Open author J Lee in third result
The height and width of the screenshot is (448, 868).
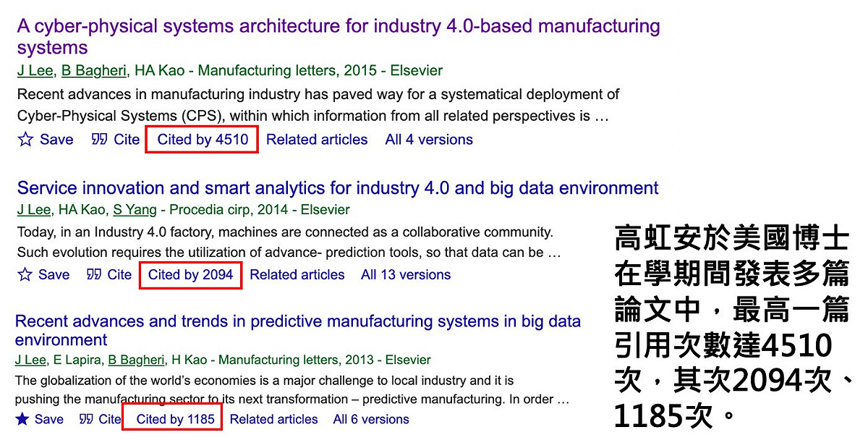tap(31, 360)
